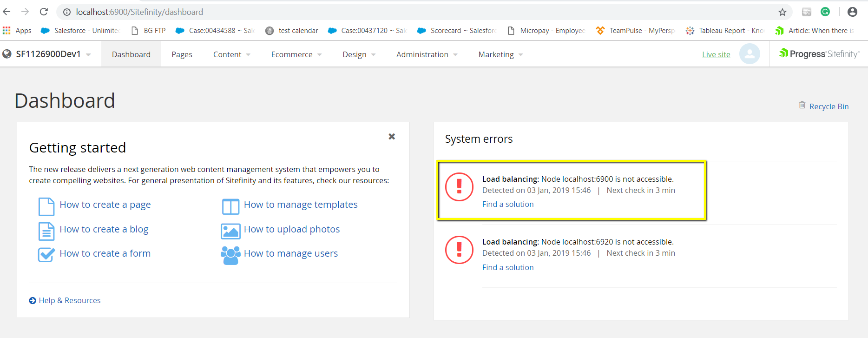Expand the SF1126900Dev1 site selector

(46, 54)
